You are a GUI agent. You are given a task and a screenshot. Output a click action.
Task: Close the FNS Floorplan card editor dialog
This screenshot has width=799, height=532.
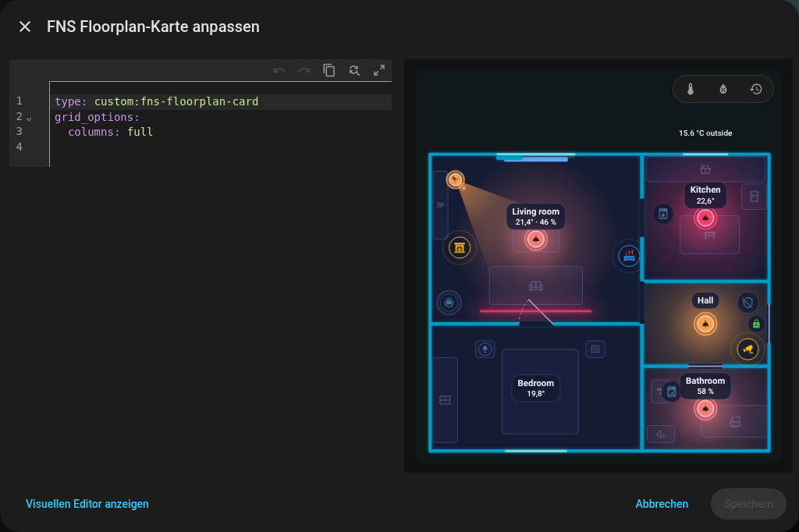point(25,27)
